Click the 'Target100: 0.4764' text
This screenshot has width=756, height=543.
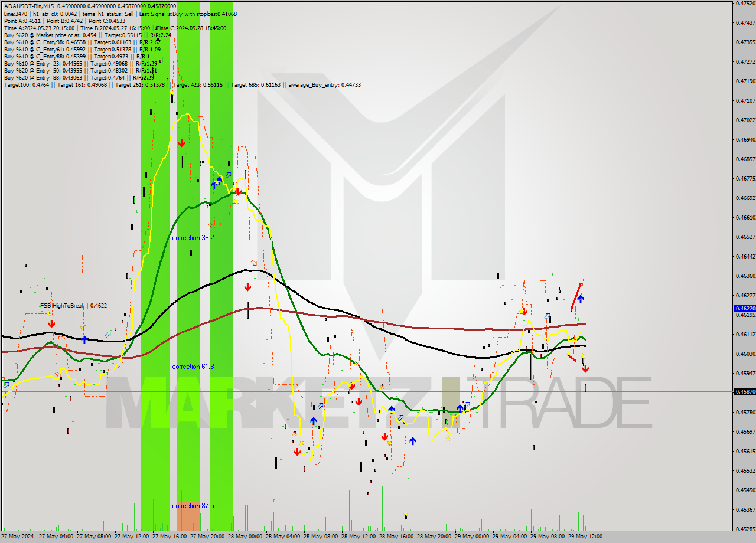click(26, 85)
